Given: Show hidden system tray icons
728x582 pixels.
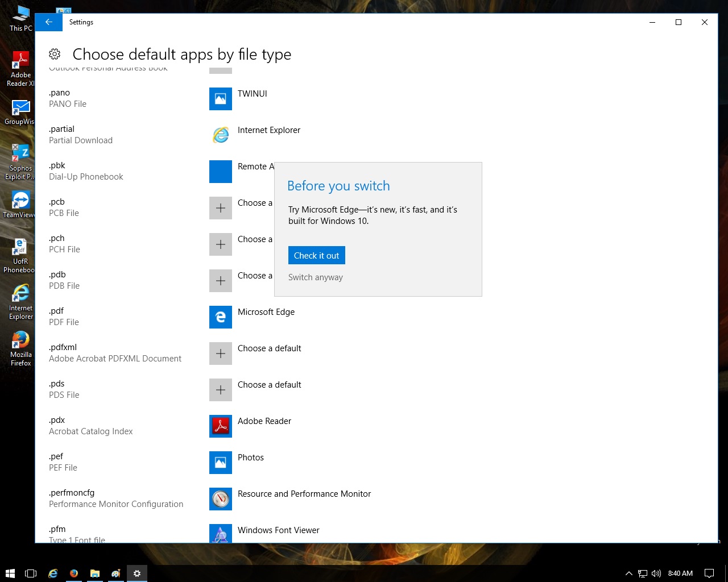Looking at the screenshot, I should pos(628,573).
